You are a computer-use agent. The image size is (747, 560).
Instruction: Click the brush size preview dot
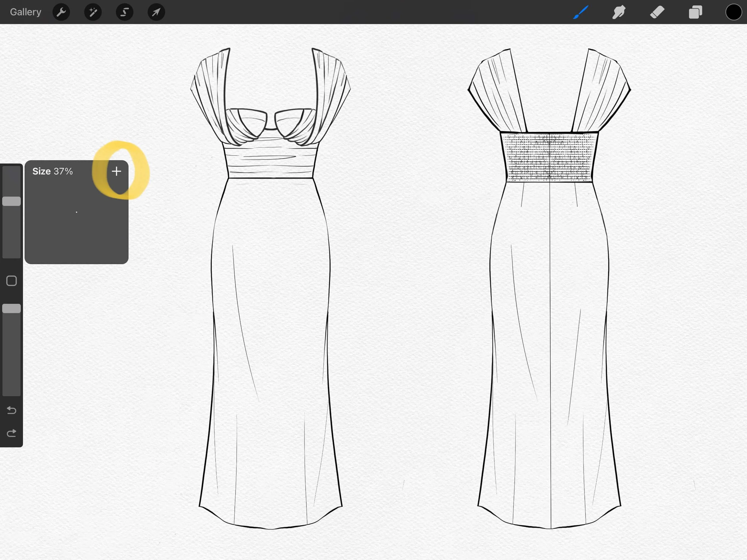(77, 212)
